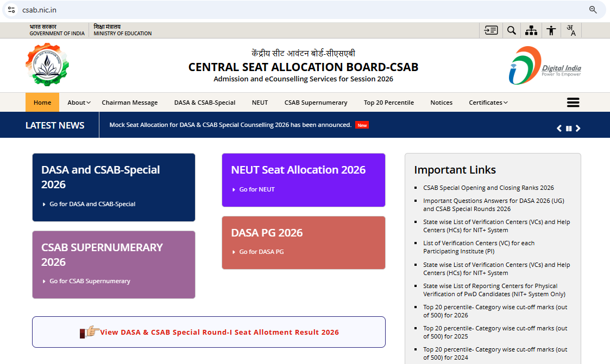Select Top 20 Percentile in navigation
This screenshot has width=610, height=364.
tap(388, 103)
